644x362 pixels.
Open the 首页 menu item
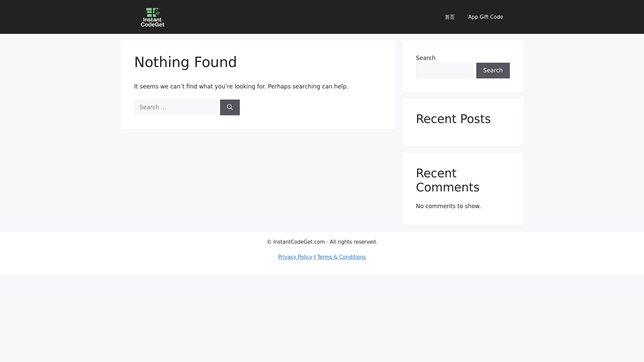[449, 17]
